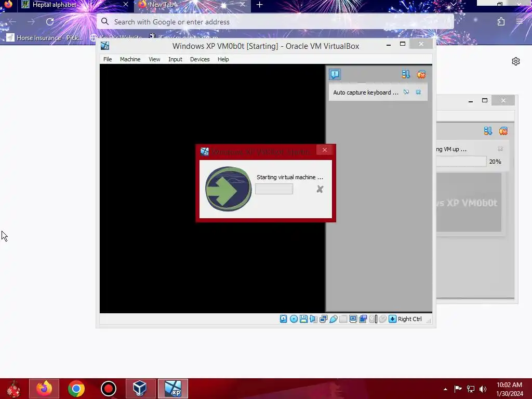The height and width of the screenshot is (399, 532).
Task: Click the taskbar clock showing 10:02 AM
Action: click(509, 389)
